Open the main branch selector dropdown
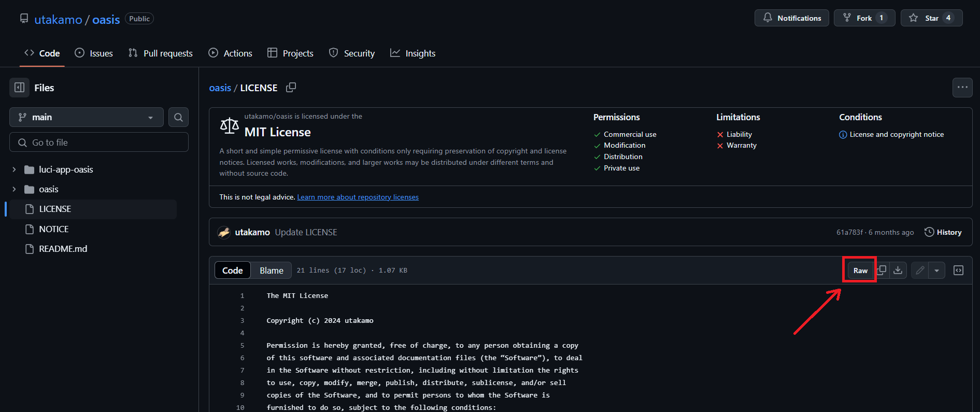This screenshot has width=980, height=412. [x=87, y=117]
